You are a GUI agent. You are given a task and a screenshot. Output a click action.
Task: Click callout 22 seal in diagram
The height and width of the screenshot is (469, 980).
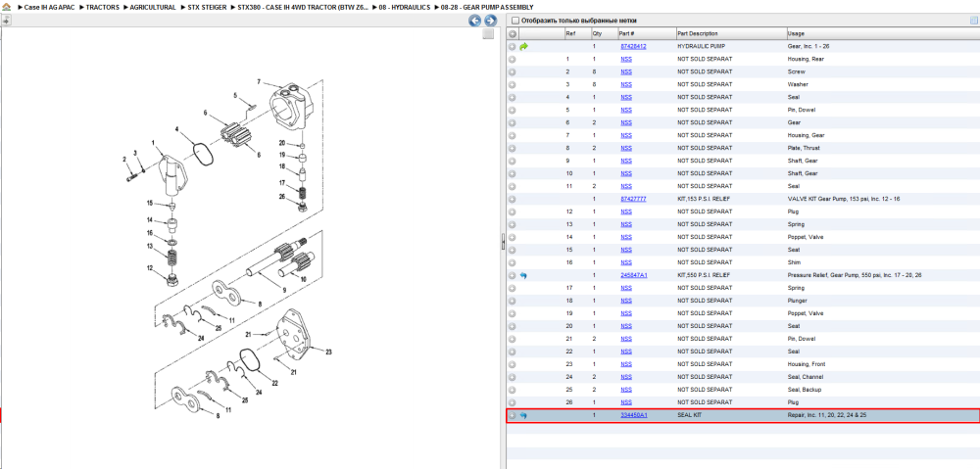[275, 382]
